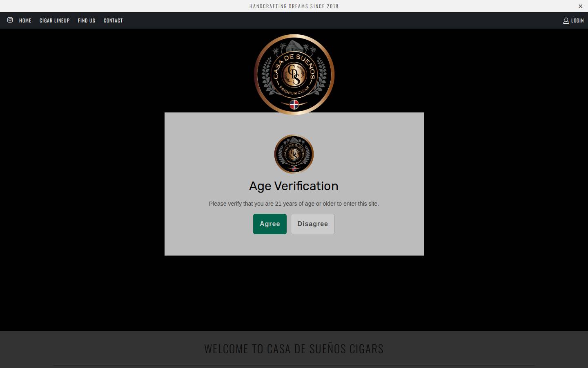Screen dimensions: 588x368
Task: Navigate to the Contact page
Action: pos(113,20)
